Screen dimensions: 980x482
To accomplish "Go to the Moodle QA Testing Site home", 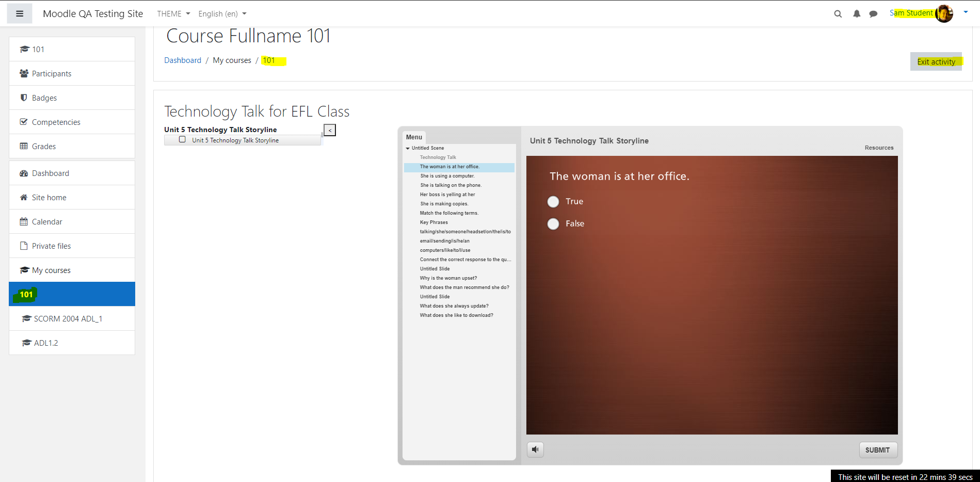I will [93, 14].
